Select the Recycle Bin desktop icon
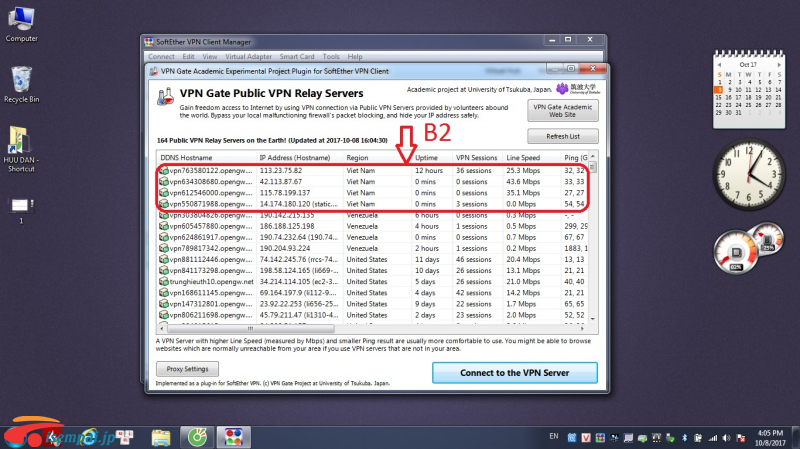Screen dimensions: 800x449 click(x=21, y=85)
